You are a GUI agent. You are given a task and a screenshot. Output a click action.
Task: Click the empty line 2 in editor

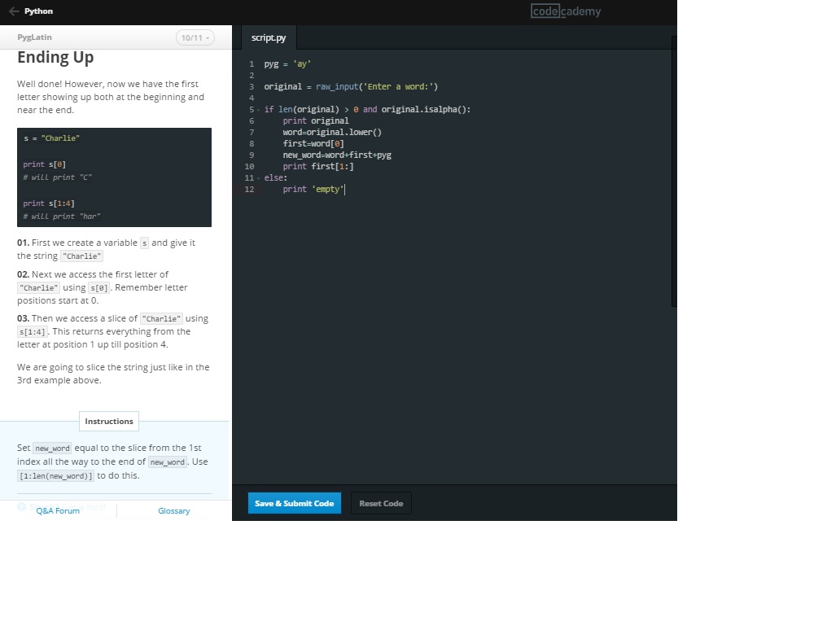pyautogui.click(x=407, y=75)
